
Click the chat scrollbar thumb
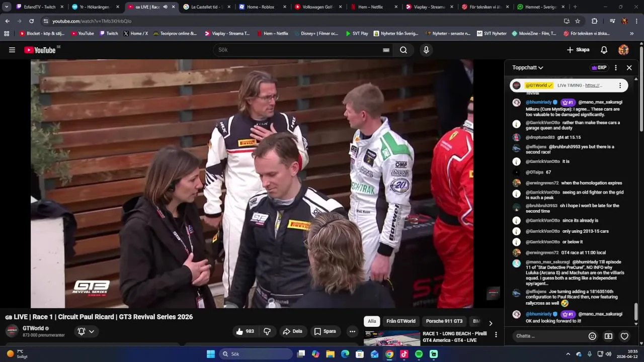(x=636, y=311)
